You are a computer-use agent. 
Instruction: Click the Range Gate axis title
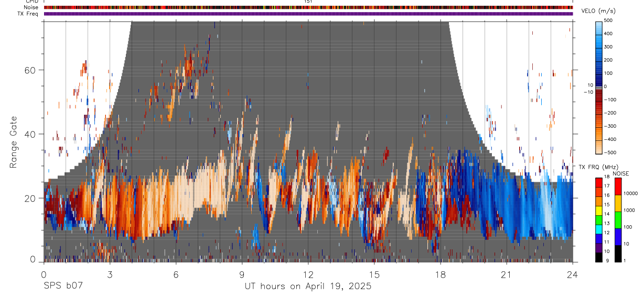(14, 141)
